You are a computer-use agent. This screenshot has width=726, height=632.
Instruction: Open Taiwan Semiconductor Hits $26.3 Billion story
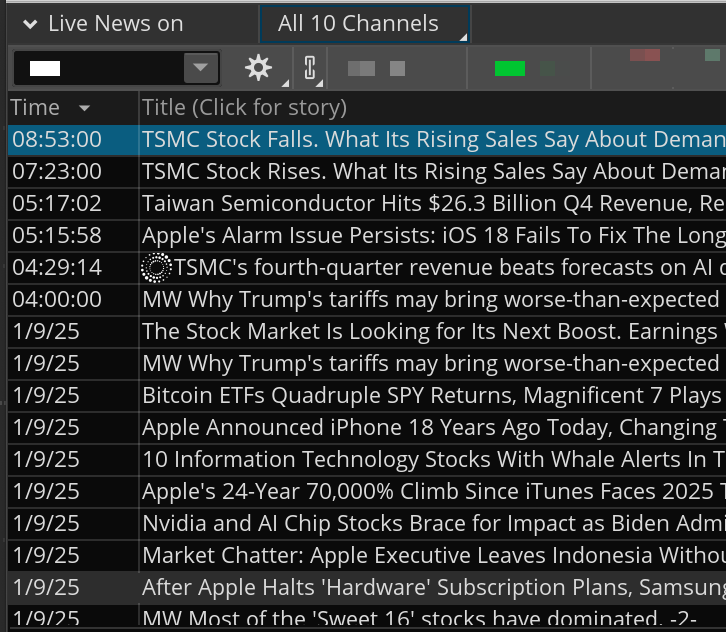[x=432, y=203]
